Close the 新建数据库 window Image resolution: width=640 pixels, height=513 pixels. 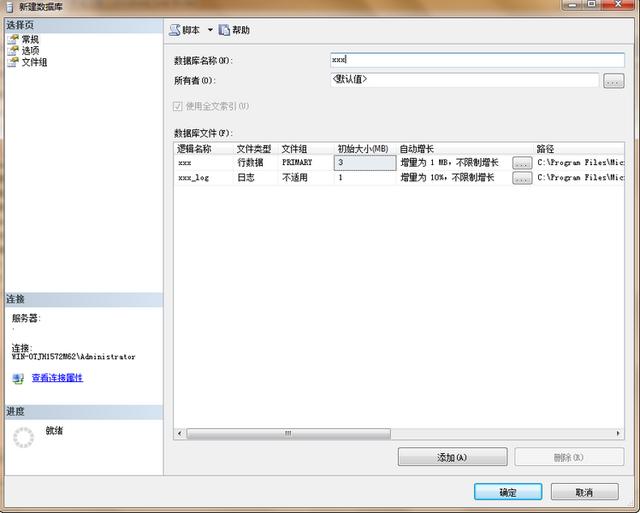(618, 4)
